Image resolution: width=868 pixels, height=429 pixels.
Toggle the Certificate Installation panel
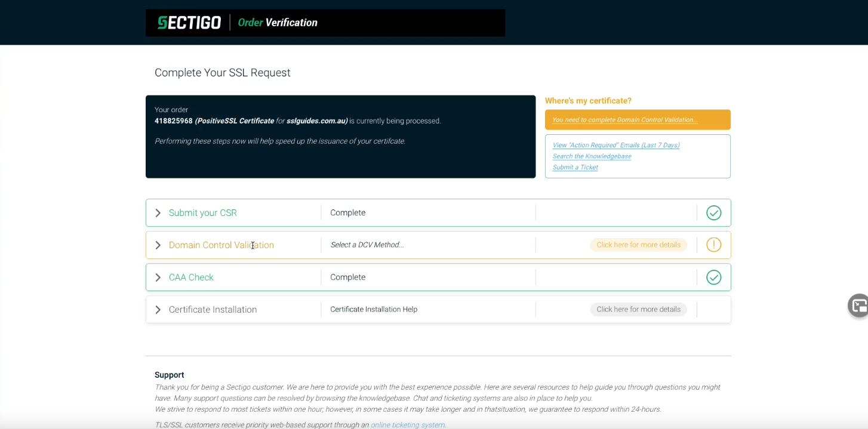pos(213,309)
